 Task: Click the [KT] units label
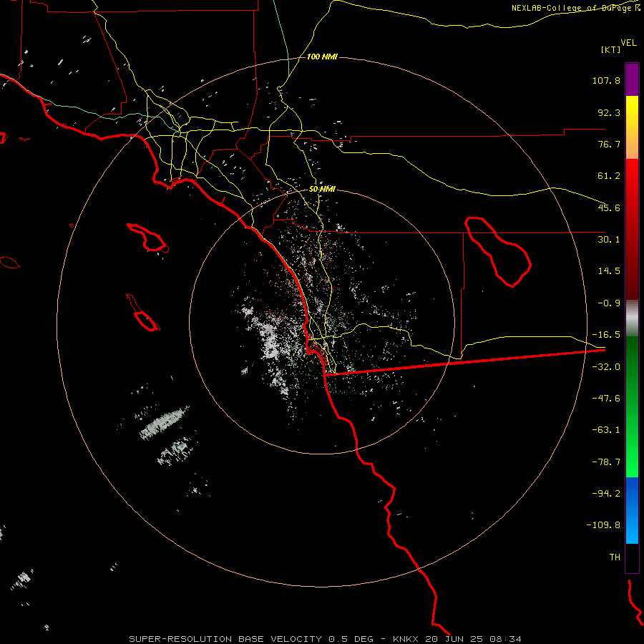point(611,49)
